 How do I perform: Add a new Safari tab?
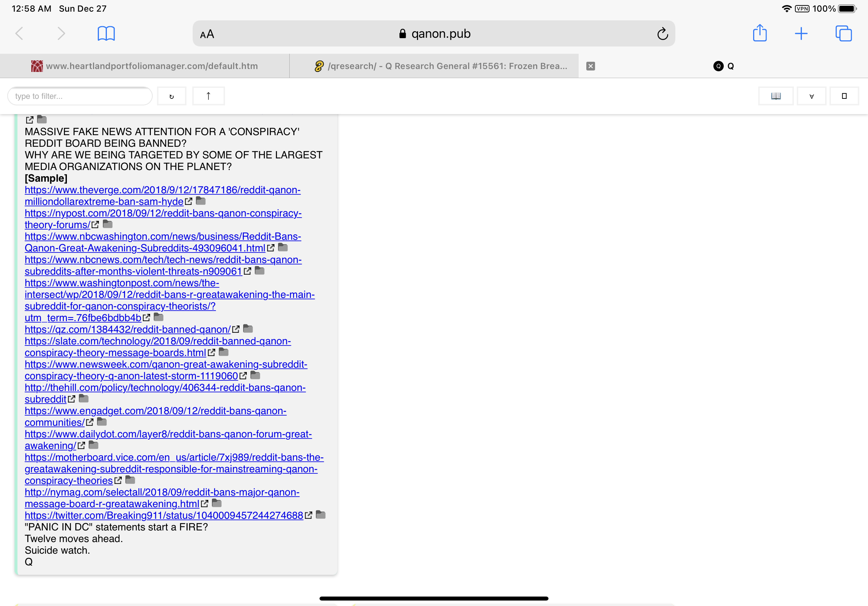click(801, 34)
